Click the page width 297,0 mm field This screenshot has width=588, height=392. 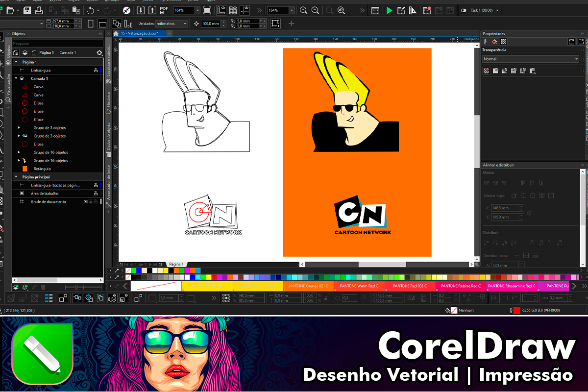(x=62, y=21)
